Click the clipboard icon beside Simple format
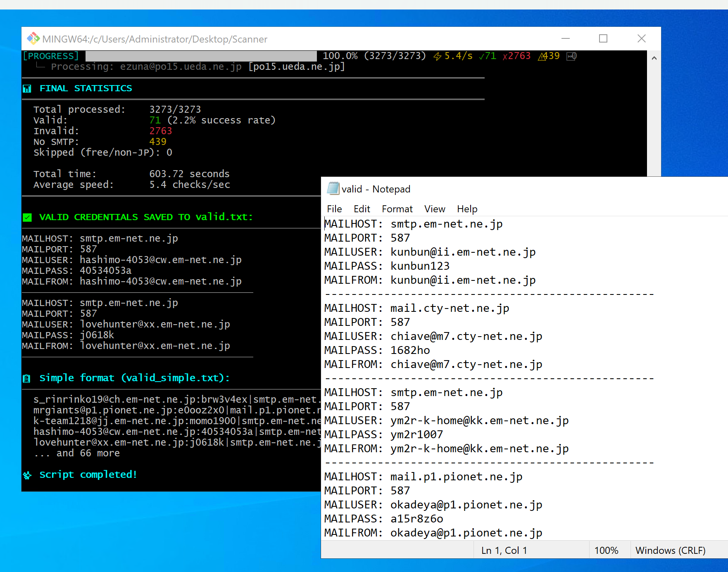 27,378
